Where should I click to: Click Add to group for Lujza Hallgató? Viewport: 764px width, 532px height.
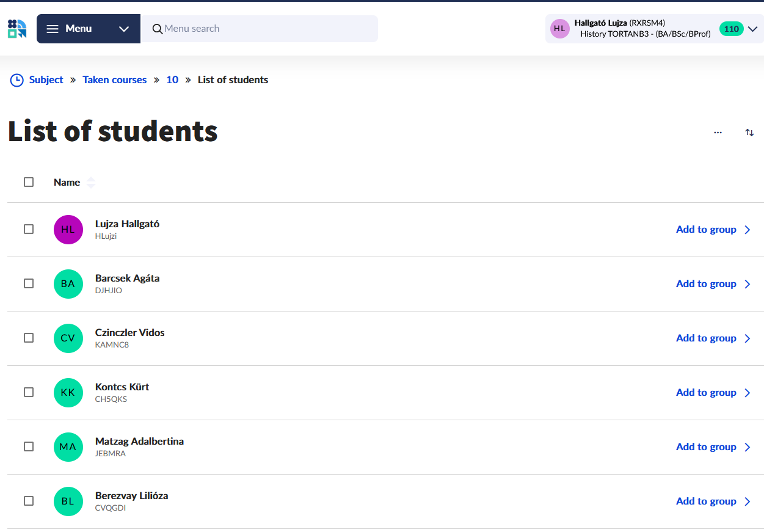[x=713, y=230]
